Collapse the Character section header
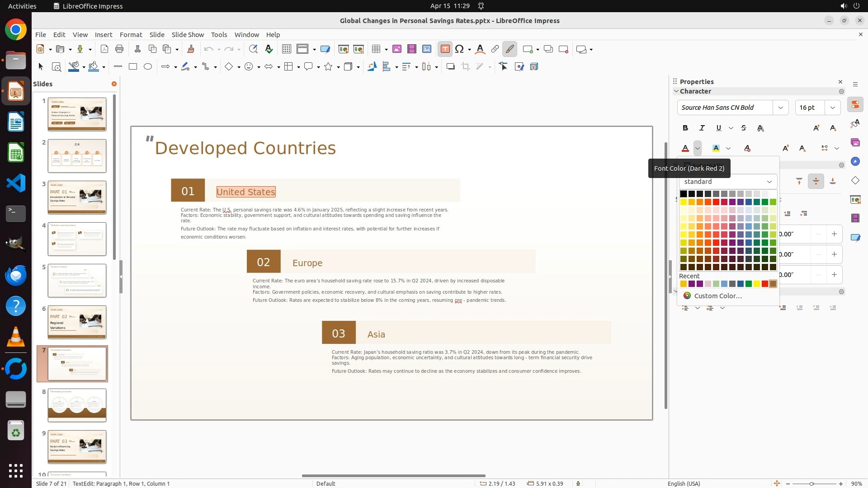The height and width of the screenshot is (488, 868). (695, 91)
